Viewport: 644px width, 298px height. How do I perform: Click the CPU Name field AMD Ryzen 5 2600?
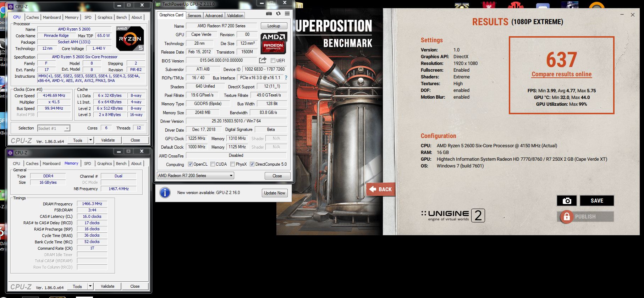74,29
